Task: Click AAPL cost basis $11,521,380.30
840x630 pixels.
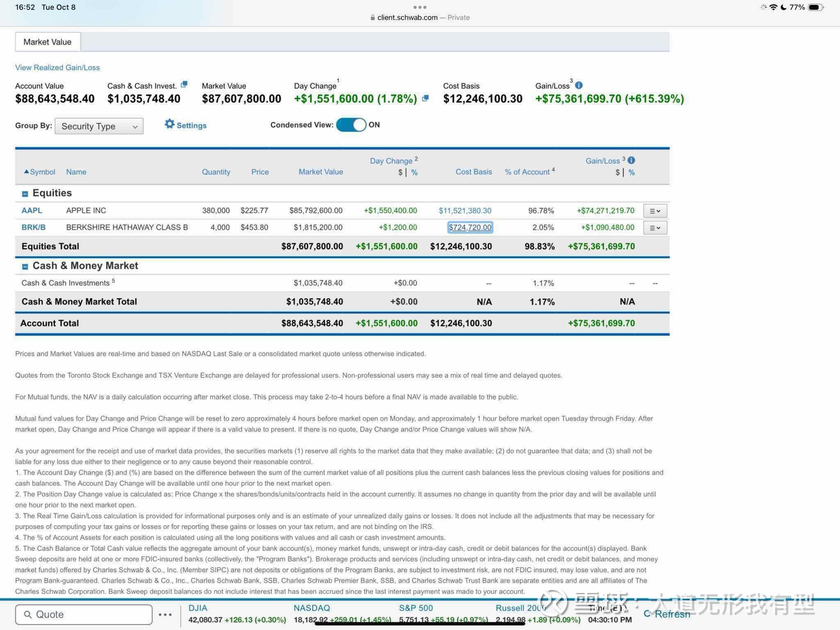Action: (465, 210)
